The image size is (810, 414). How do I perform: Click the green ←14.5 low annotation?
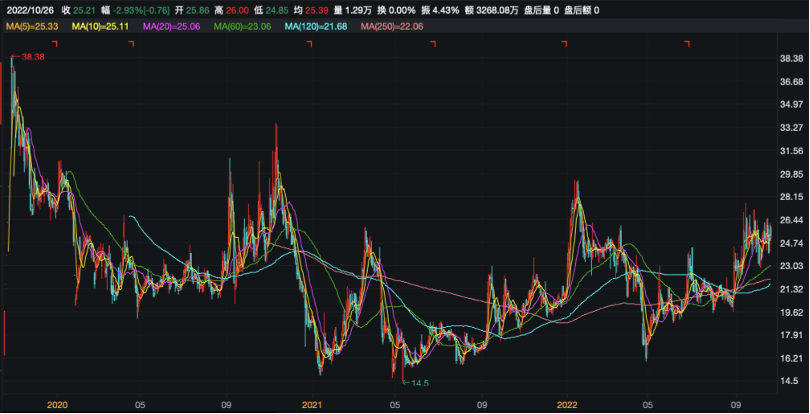415,383
